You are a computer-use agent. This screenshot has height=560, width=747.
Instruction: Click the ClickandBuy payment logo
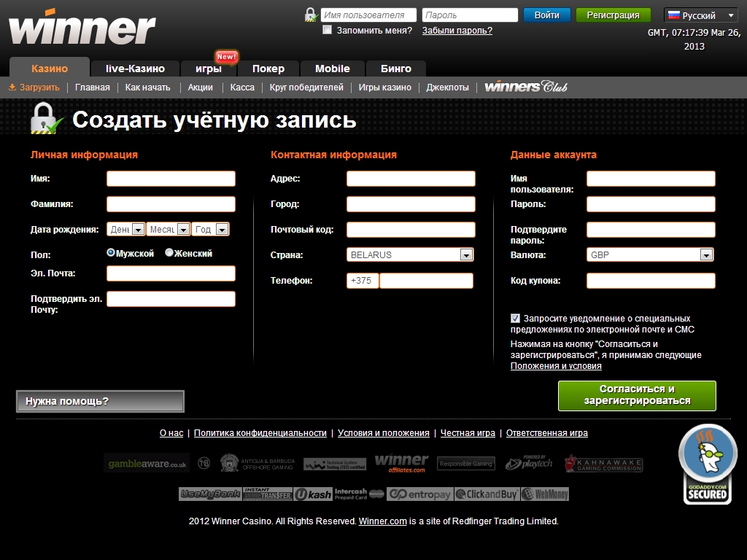tap(487, 494)
